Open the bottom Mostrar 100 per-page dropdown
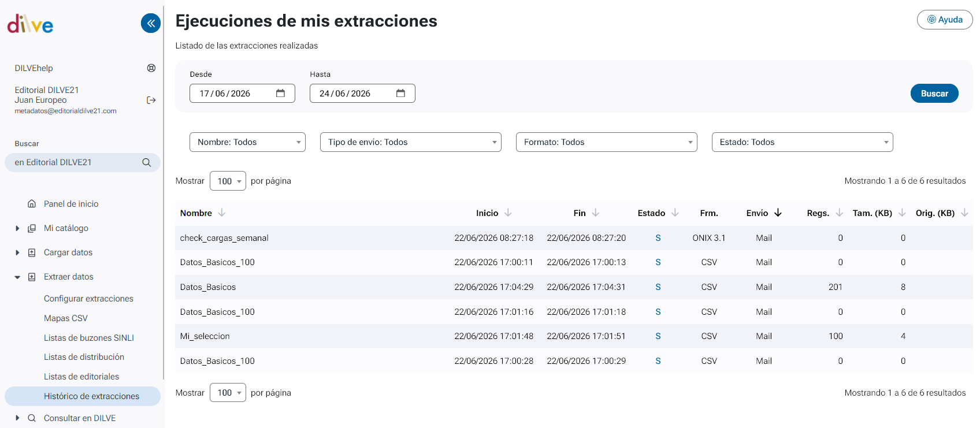980x428 pixels. [x=228, y=393]
